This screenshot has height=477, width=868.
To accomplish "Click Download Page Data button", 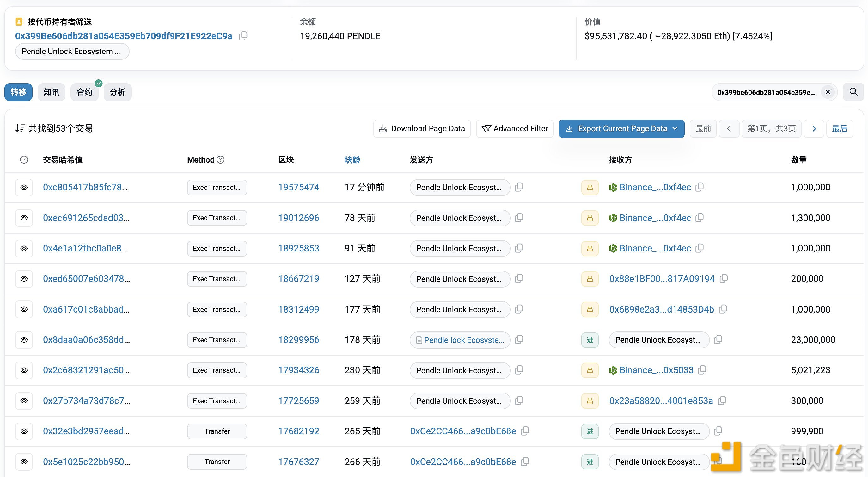I will (x=422, y=128).
